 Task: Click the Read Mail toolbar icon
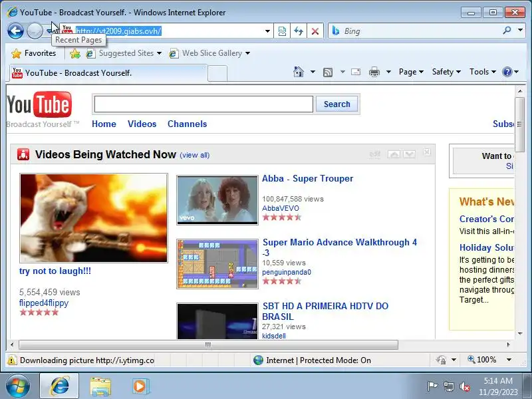[356, 72]
